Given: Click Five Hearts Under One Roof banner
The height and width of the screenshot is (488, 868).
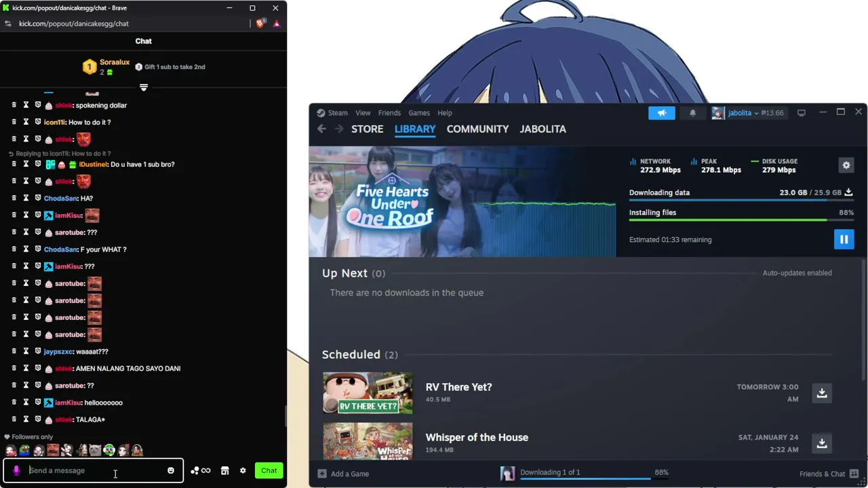Looking at the screenshot, I should click(462, 201).
